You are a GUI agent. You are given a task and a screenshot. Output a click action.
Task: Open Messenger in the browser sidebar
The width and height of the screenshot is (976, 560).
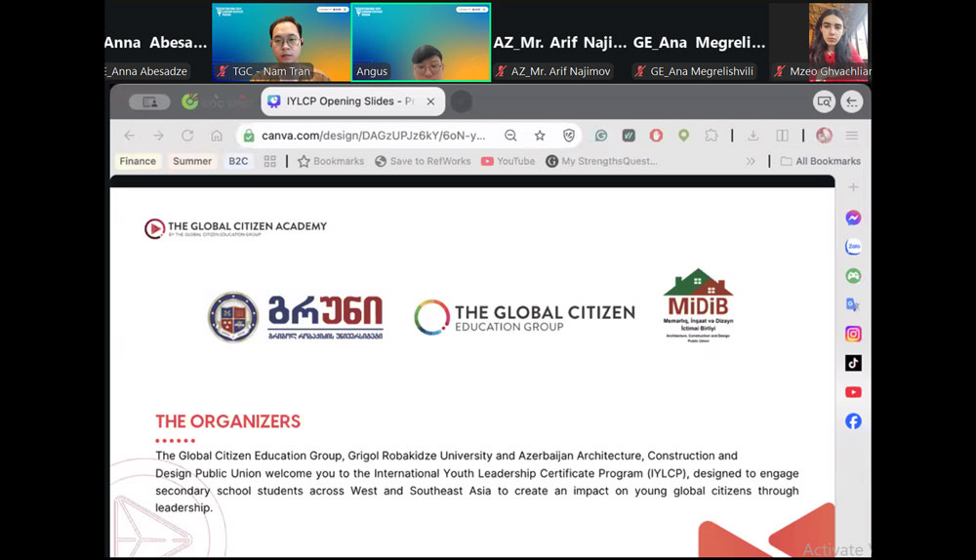pos(853,219)
